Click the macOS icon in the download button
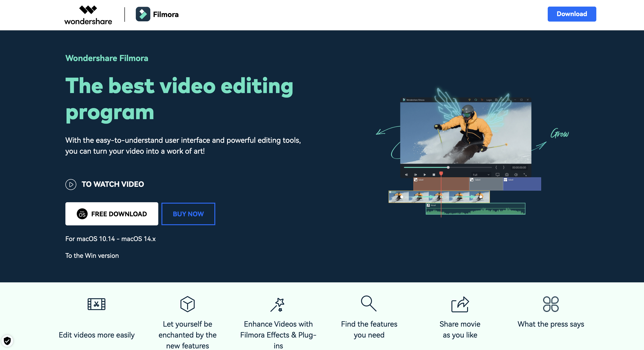 point(82,214)
